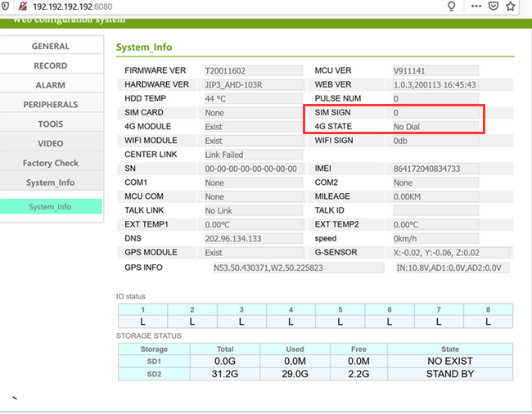Click the SD2 total 31.2G cell
532x414 pixels.
(x=225, y=374)
